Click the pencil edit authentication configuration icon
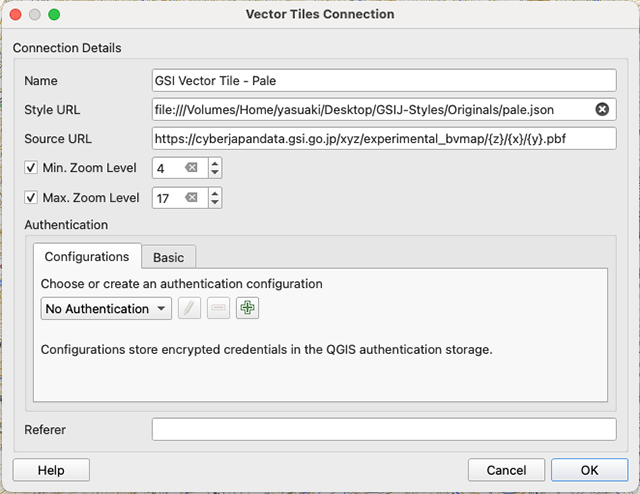 pos(189,308)
